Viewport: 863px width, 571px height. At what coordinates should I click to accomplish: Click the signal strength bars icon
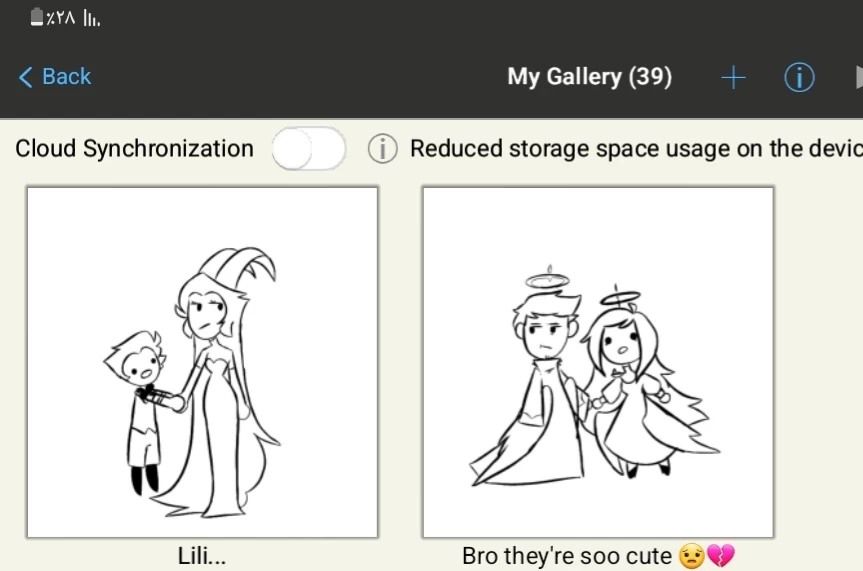click(91, 18)
